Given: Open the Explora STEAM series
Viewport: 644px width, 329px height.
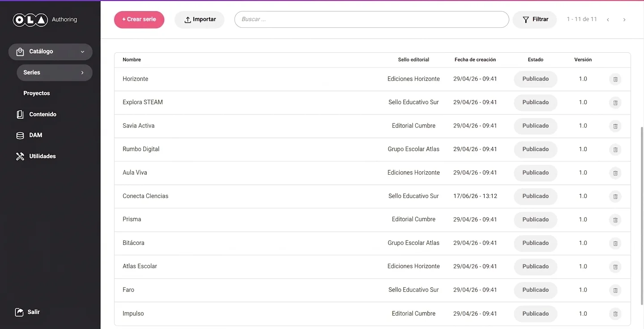Looking at the screenshot, I should pyautogui.click(x=143, y=102).
